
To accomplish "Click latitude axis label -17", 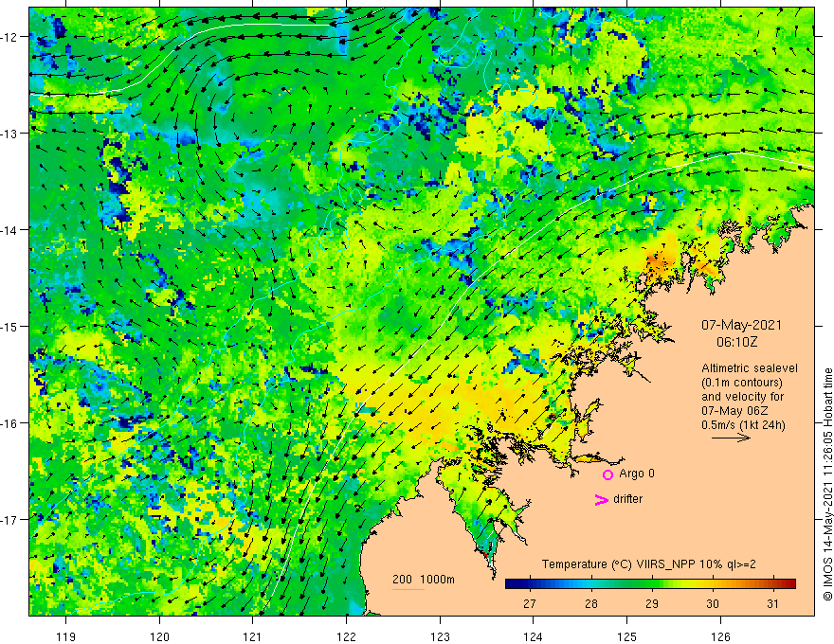I will [9, 520].
